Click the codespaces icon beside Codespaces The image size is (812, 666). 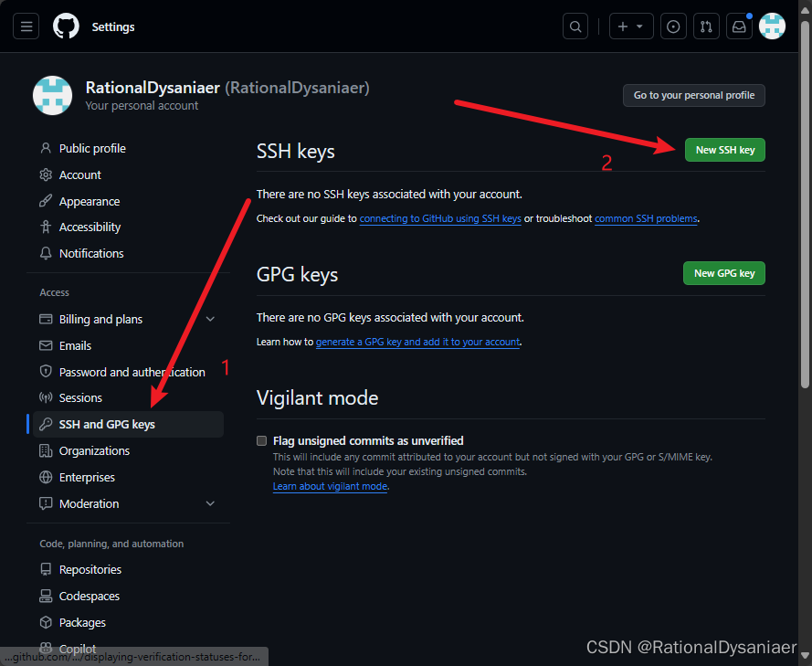pyautogui.click(x=46, y=596)
